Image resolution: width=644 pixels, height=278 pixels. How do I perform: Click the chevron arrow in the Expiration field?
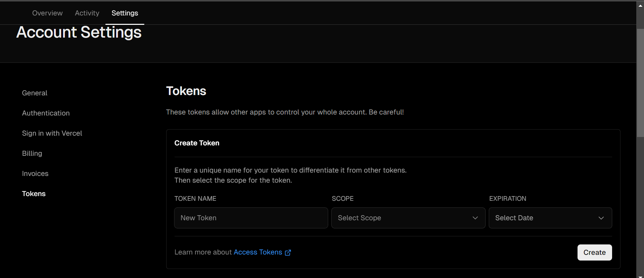pos(601,218)
